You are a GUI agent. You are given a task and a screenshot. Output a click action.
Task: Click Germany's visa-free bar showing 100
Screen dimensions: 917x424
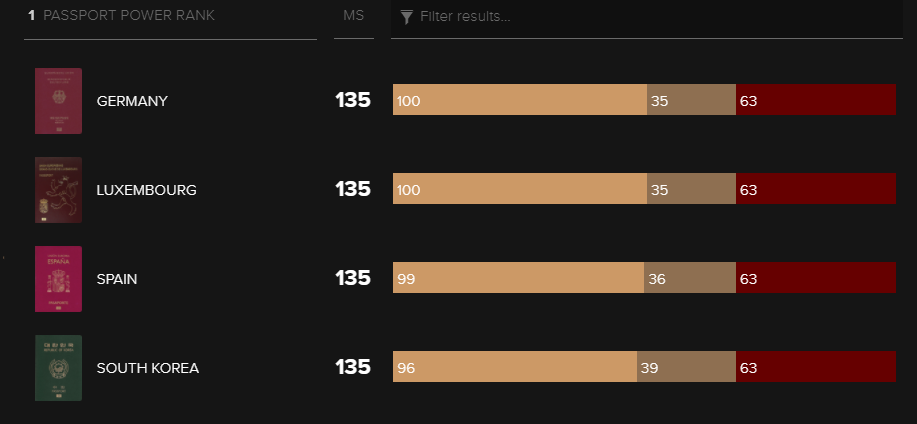pos(520,99)
